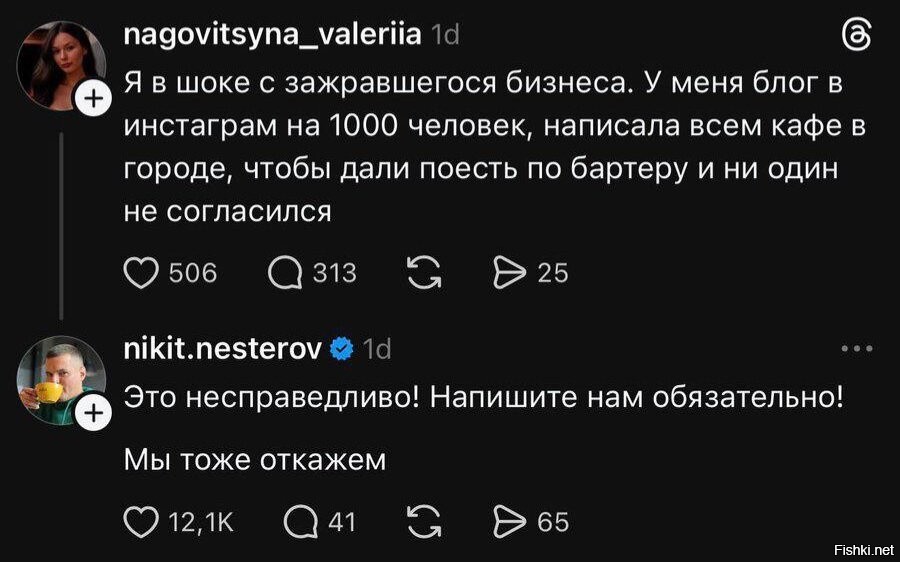
Task: Click the Threads logo icon
Action: click(857, 37)
